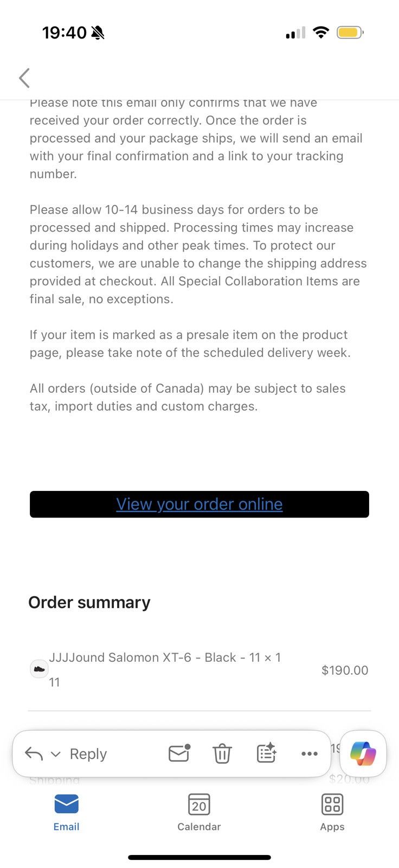Screen dimensions: 399x868
Task: Open the Apps tab
Action: 332,812
